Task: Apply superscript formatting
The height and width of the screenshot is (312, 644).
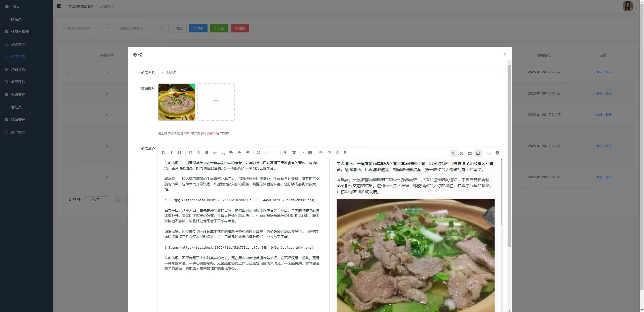Action: tap(215, 153)
